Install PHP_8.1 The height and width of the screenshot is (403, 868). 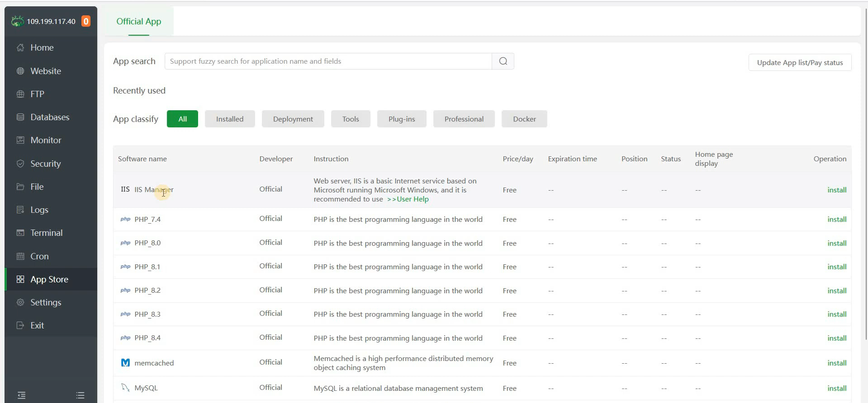coord(837,267)
